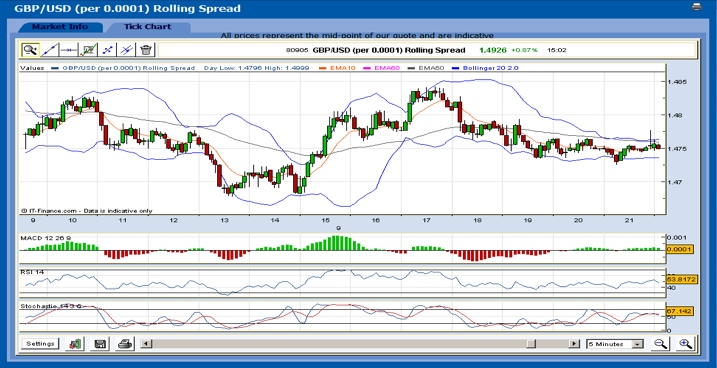Click the 67.142 Stochastic value tag
The image size is (717, 368).
click(680, 311)
